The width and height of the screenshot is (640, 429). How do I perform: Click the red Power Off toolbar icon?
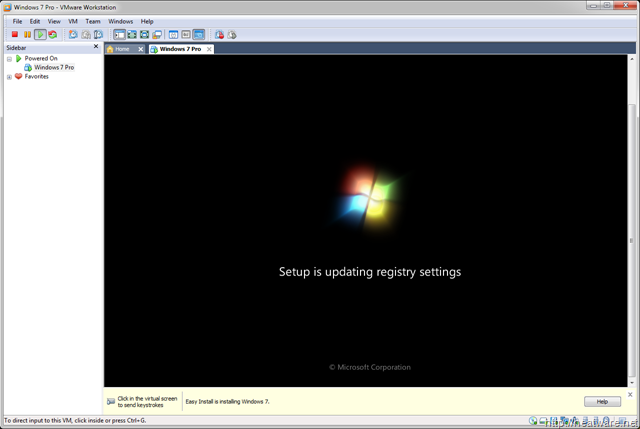15,35
